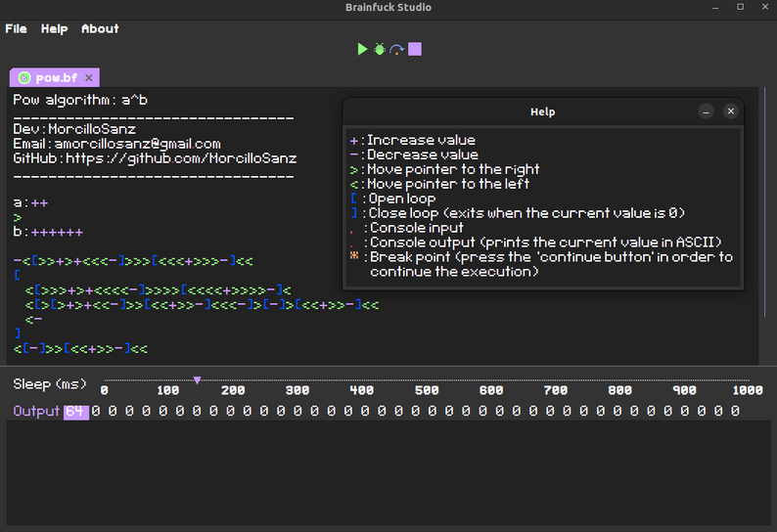This screenshot has width=777, height=532.
Task: Run the program with the play button
Action: click(362, 49)
